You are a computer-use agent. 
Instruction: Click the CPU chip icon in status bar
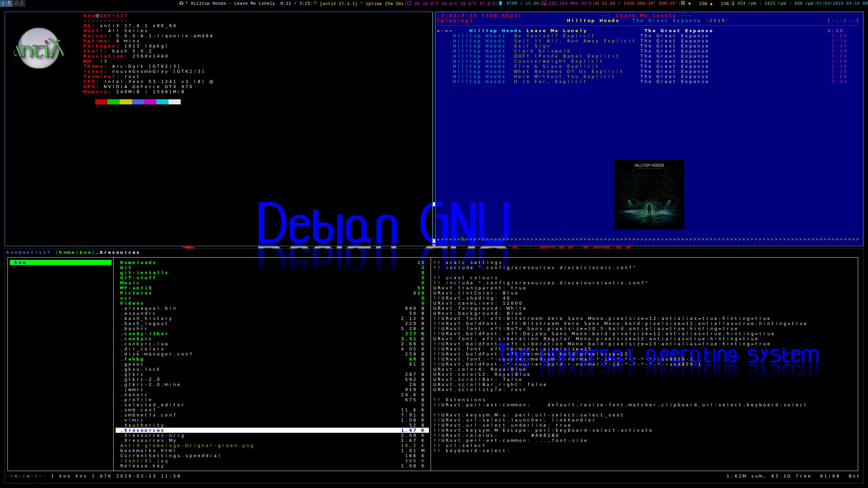pos(409,3)
